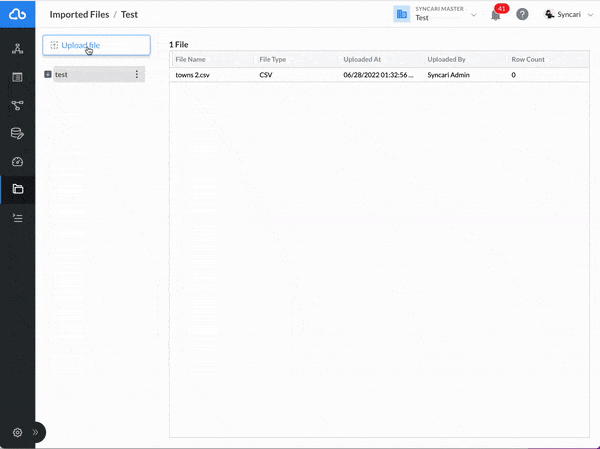
Task: Sort by Row Count column header
Action: tap(528, 59)
